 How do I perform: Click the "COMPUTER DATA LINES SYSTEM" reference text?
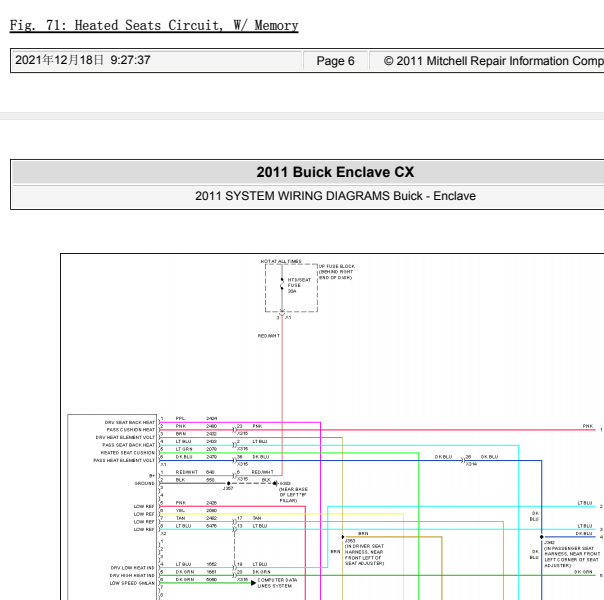point(277,583)
